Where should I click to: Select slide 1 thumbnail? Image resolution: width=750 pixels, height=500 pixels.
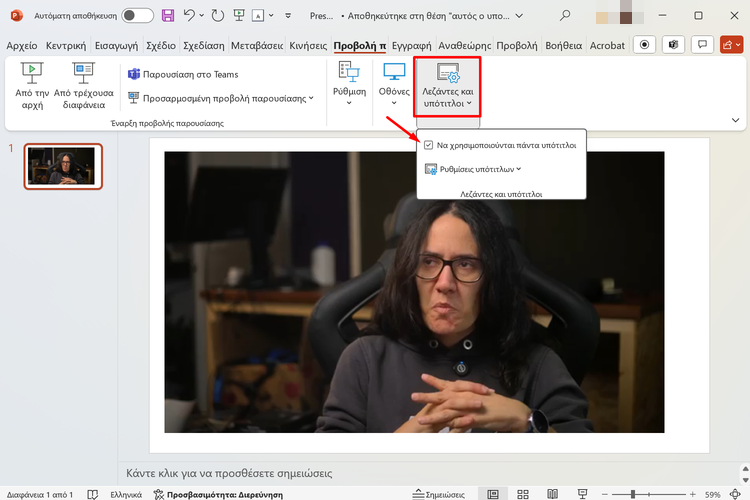tap(63, 167)
